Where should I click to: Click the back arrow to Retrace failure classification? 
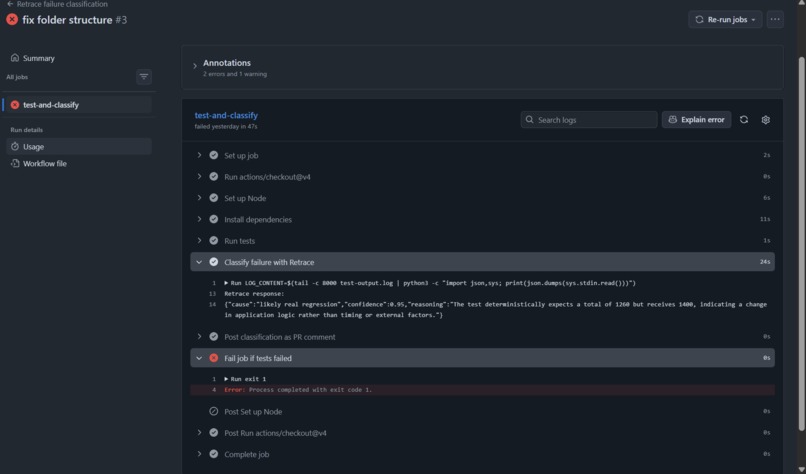10,4
